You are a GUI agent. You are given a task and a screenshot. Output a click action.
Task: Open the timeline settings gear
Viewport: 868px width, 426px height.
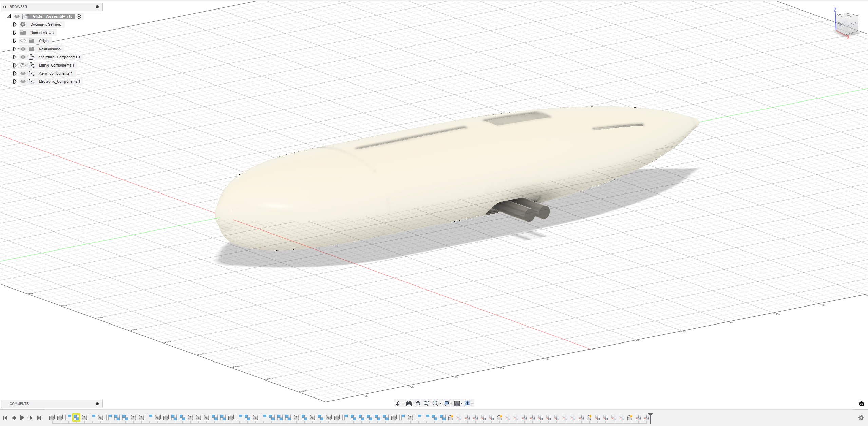coord(861,418)
